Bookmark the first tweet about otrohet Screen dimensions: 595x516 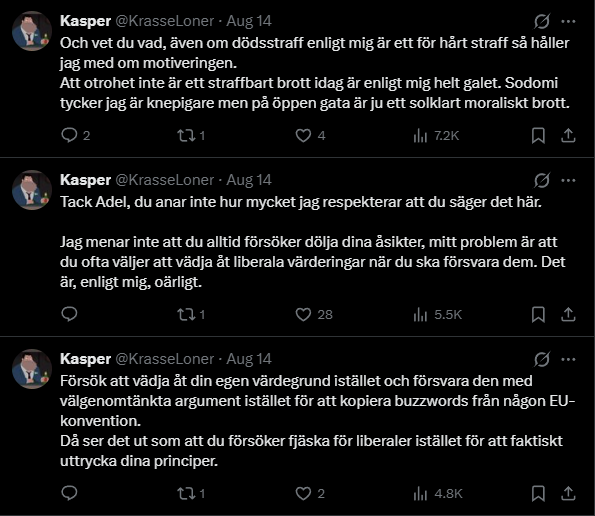[538, 135]
